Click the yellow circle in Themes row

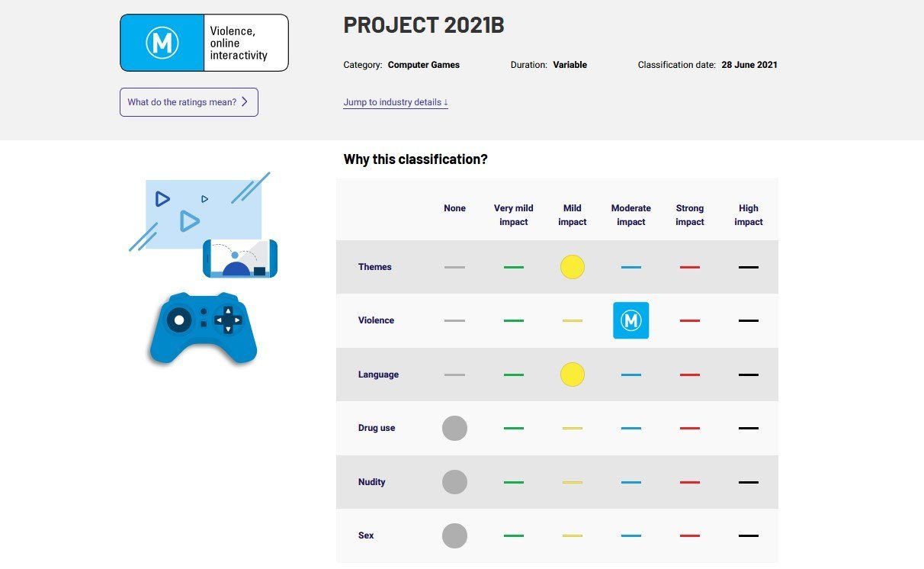pyautogui.click(x=572, y=267)
